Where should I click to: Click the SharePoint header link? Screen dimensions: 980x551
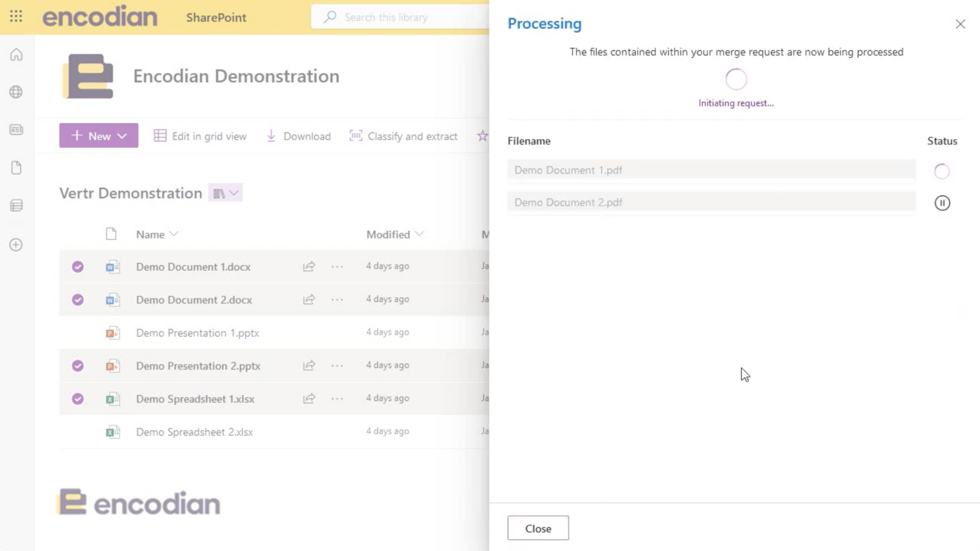[x=216, y=17]
